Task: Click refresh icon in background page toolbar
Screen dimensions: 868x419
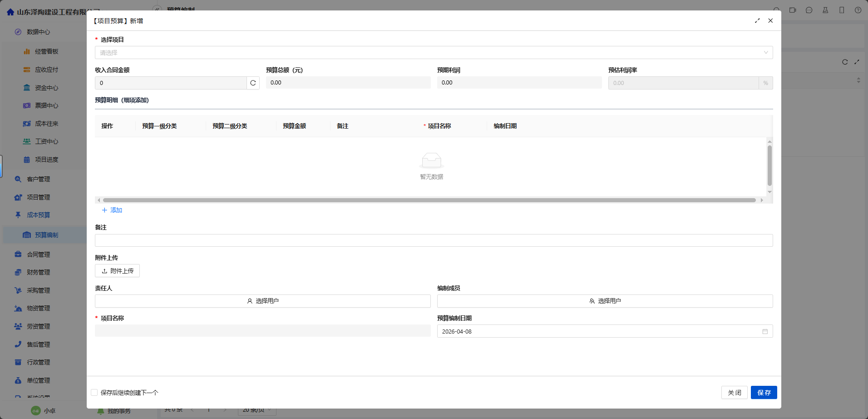Action: 845,62
